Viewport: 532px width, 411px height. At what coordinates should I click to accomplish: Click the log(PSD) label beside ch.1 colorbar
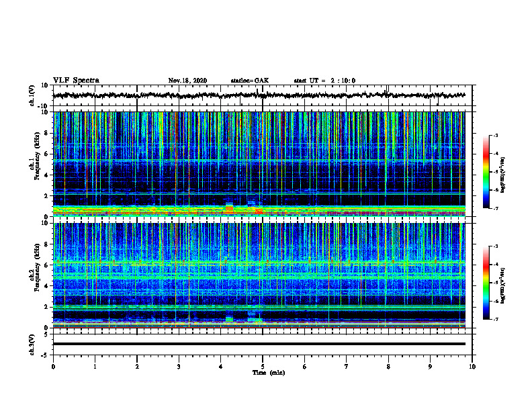[x=503, y=175]
